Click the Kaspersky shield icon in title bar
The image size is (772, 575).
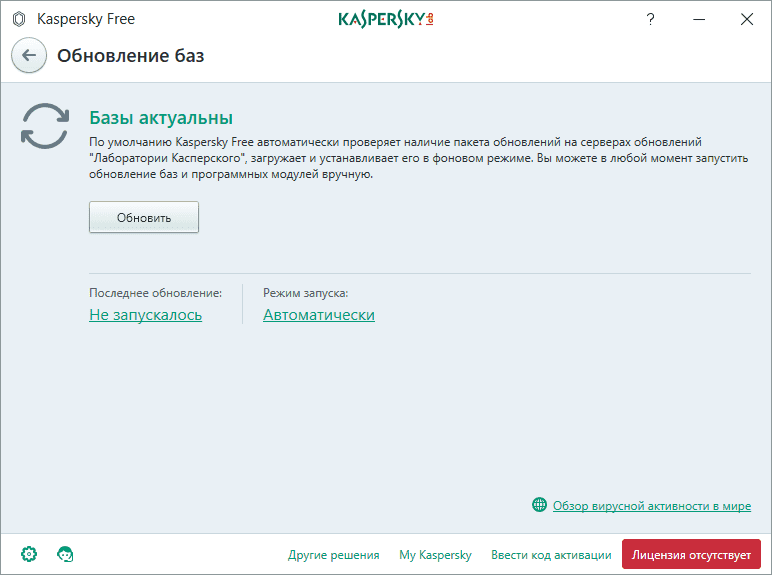pyautogui.click(x=18, y=19)
